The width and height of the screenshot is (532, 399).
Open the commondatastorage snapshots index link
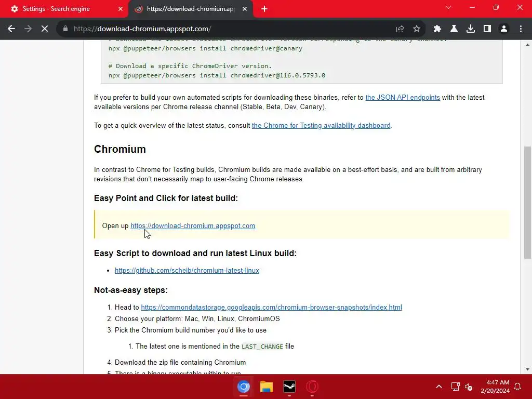click(x=271, y=307)
